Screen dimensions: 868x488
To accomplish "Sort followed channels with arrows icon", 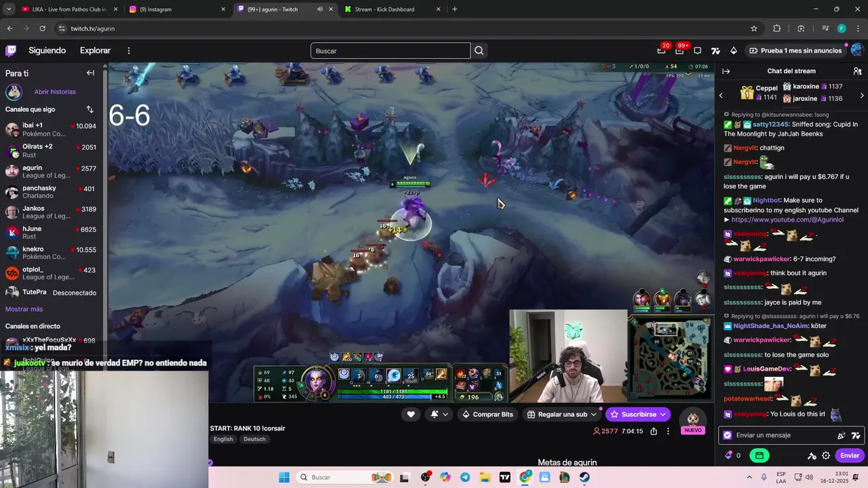I will pos(90,109).
